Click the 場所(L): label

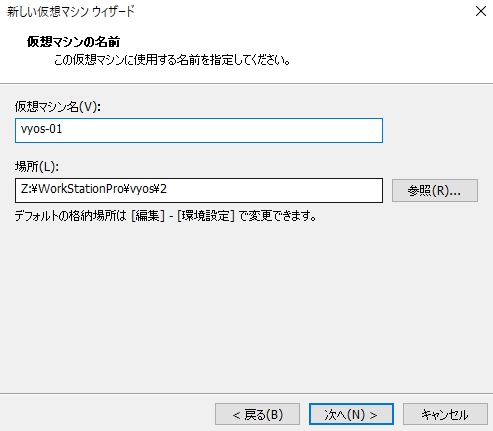(x=37, y=167)
